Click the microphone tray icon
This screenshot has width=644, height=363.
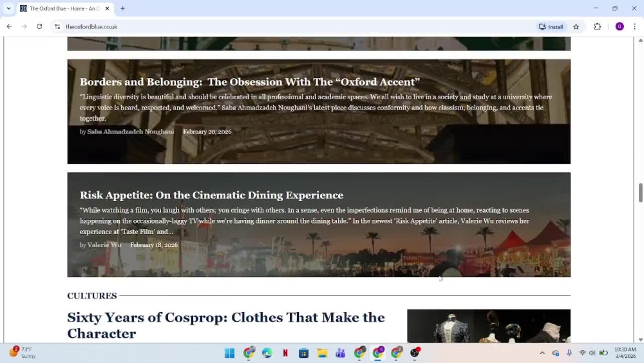[x=569, y=353]
